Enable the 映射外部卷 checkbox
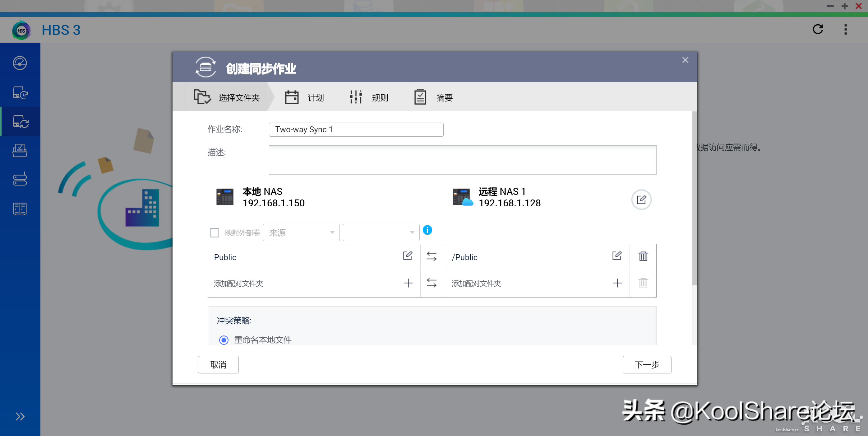The image size is (868, 436). click(214, 233)
